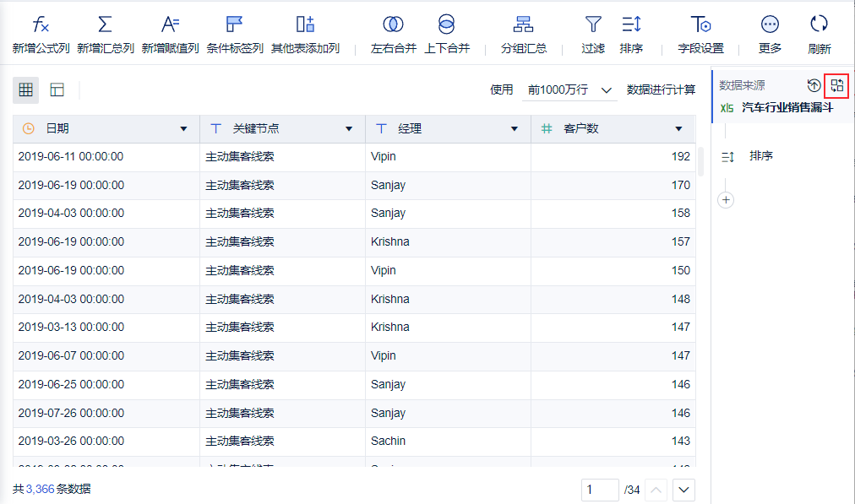Select the cell with value 150
The height and width of the screenshot is (504, 855).
click(x=613, y=271)
